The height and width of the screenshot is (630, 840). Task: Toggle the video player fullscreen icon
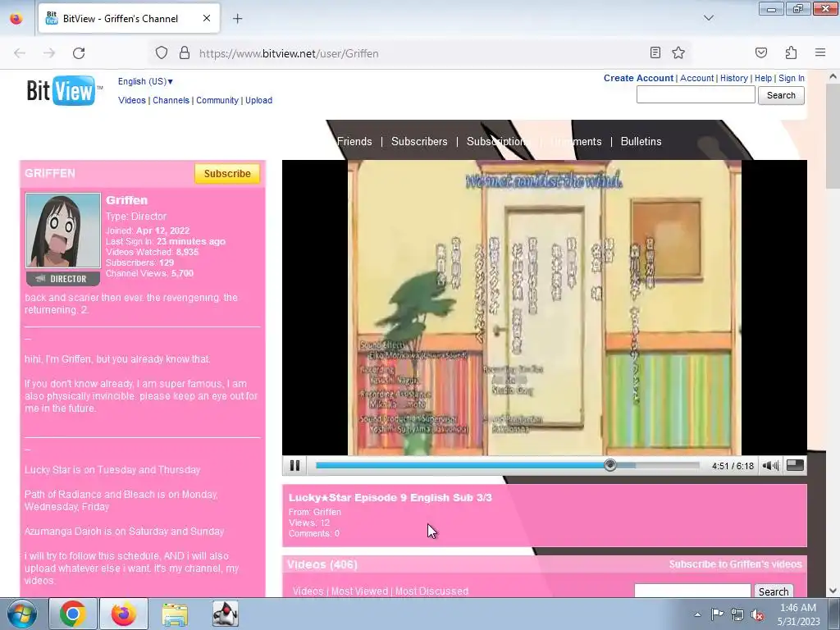click(x=795, y=466)
